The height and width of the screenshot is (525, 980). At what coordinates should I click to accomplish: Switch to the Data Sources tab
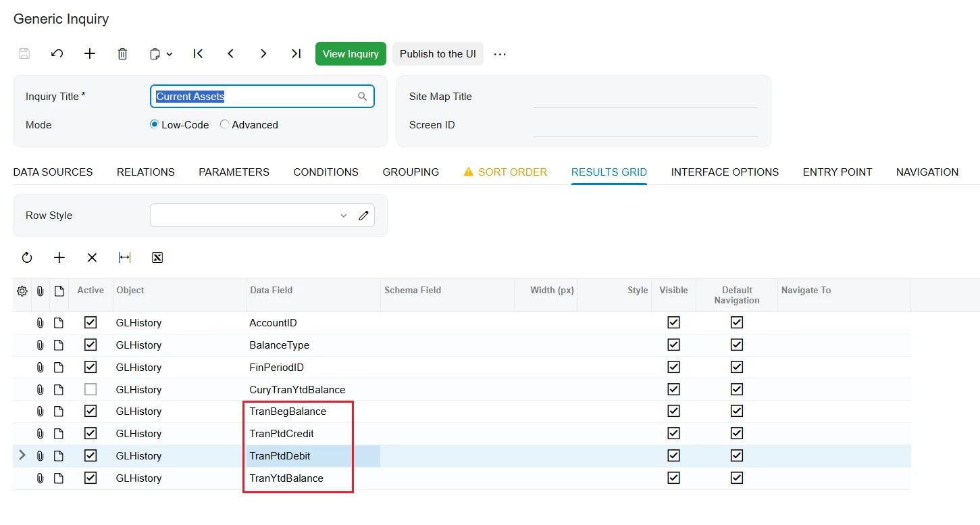coord(53,172)
